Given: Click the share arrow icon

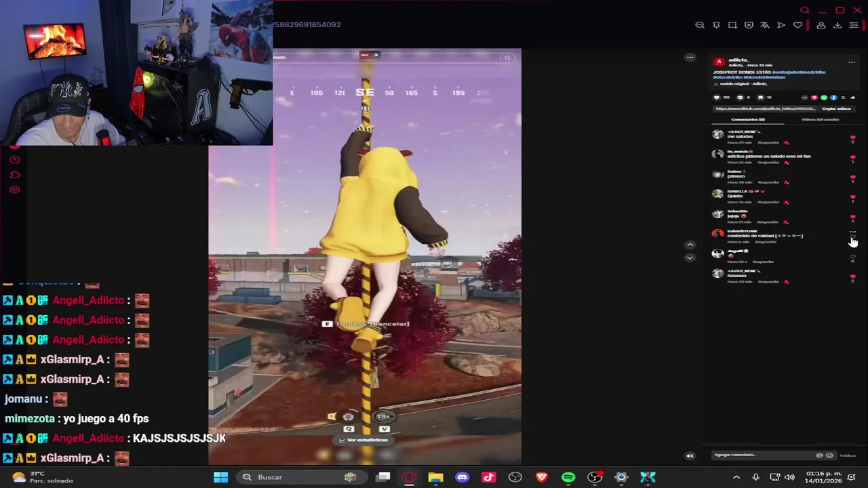Looking at the screenshot, I should click(852, 98).
